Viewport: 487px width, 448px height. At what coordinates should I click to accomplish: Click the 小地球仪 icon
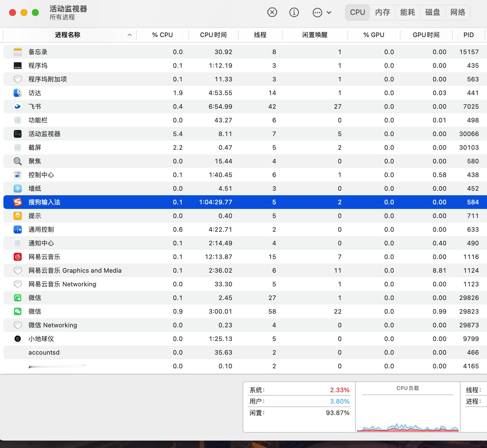pos(18,339)
